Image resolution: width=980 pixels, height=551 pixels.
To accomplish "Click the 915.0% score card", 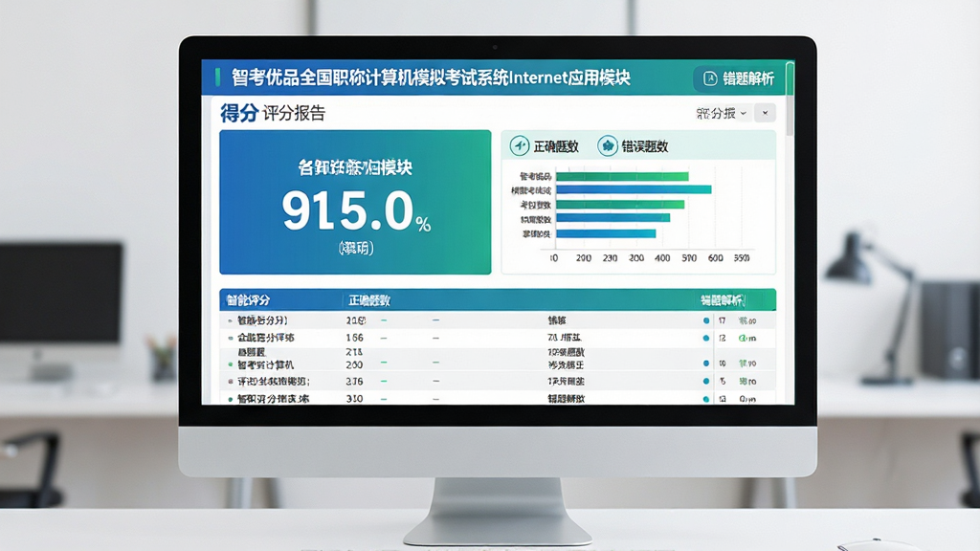I will pos(355,202).
